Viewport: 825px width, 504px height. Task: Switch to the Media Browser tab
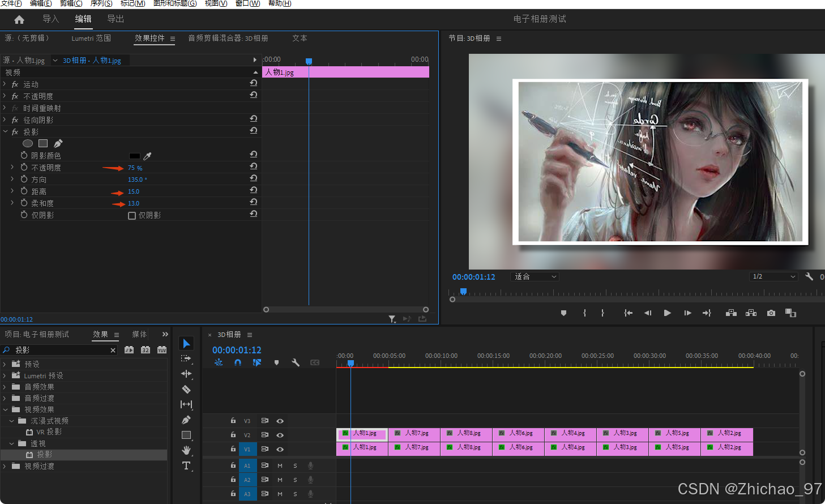pyautogui.click(x=139, y=335)
